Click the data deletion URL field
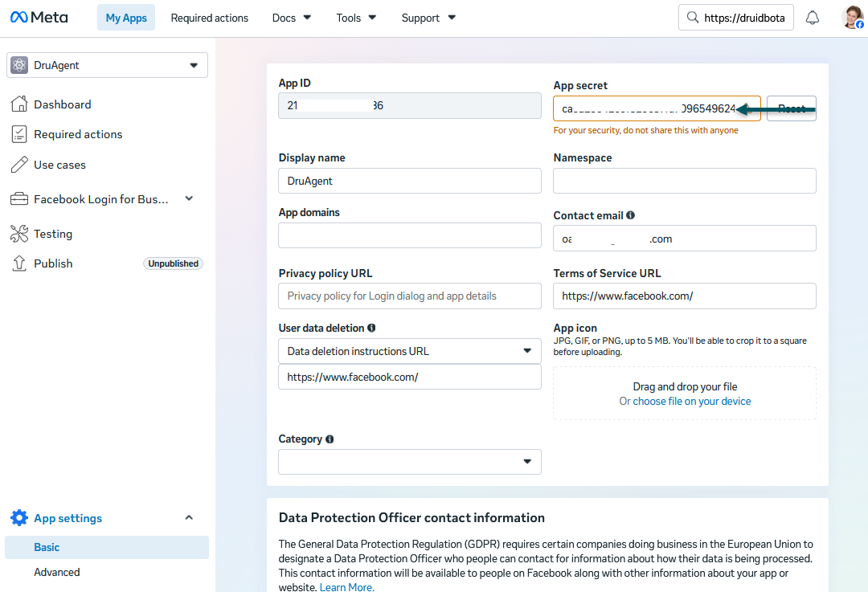The image size is (868, 592). (x=410, y=377)
